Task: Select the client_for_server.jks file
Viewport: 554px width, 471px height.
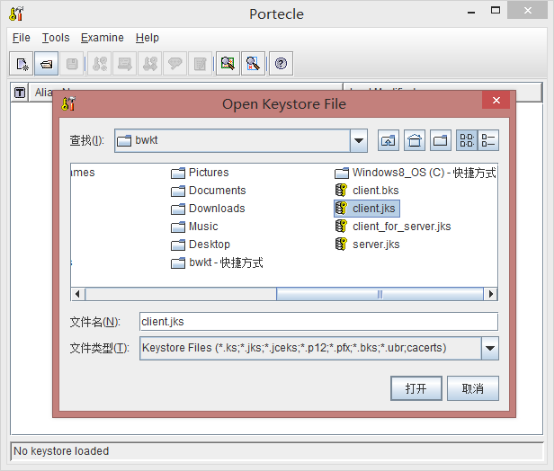Action: click(393, 226)
